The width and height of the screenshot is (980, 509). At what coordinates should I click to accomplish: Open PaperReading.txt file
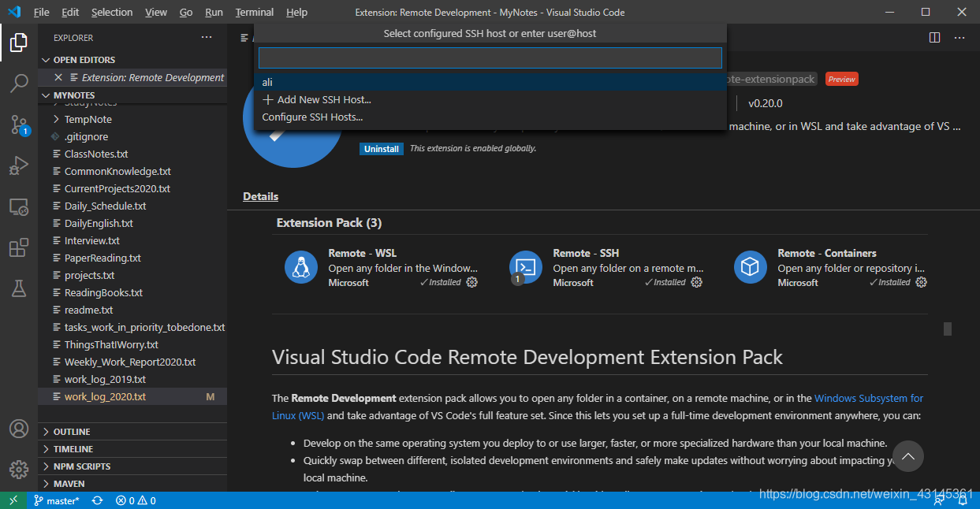point(132,258)
